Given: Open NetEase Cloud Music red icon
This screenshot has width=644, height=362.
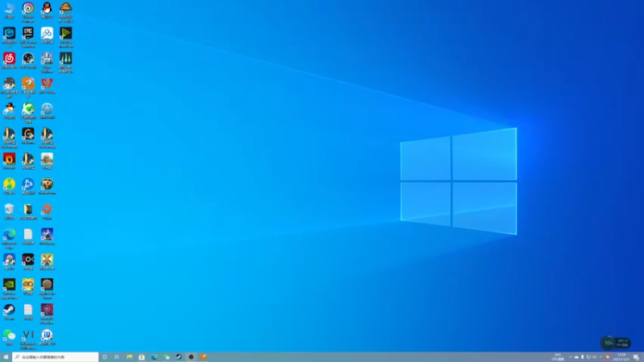Looking at the screenshot, I should (x=9, y=58).
